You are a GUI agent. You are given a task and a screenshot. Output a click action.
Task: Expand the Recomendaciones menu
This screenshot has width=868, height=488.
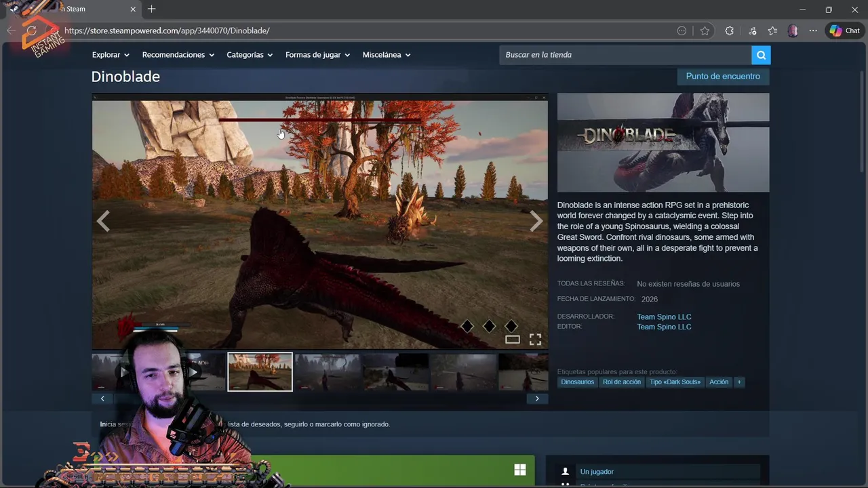pos(178,55)
